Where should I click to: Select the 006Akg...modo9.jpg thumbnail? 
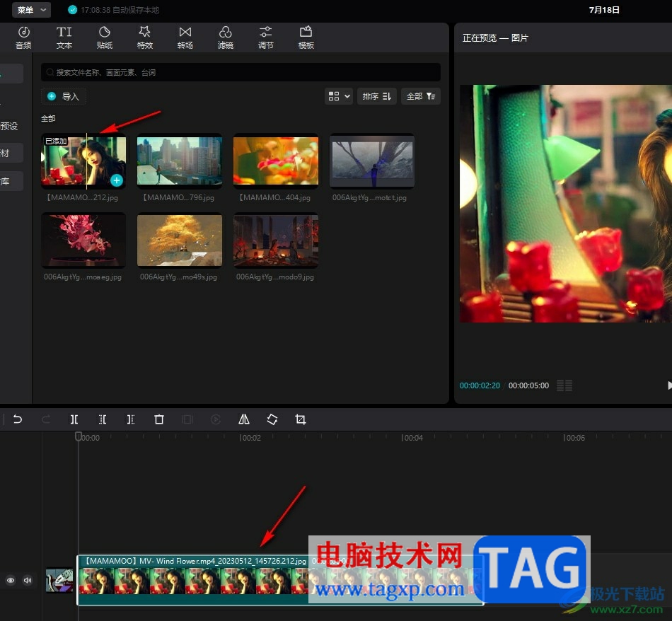coord(276,240)
